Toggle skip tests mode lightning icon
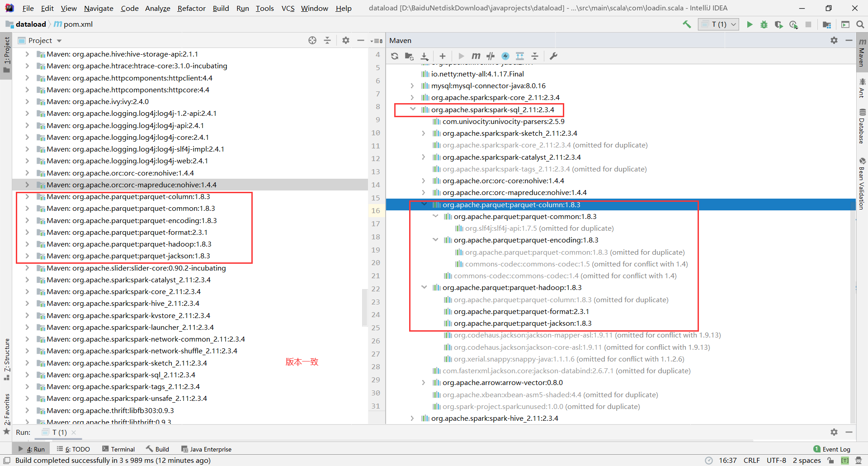The width and height of the screenshot is (868, 466). point(505,56)
